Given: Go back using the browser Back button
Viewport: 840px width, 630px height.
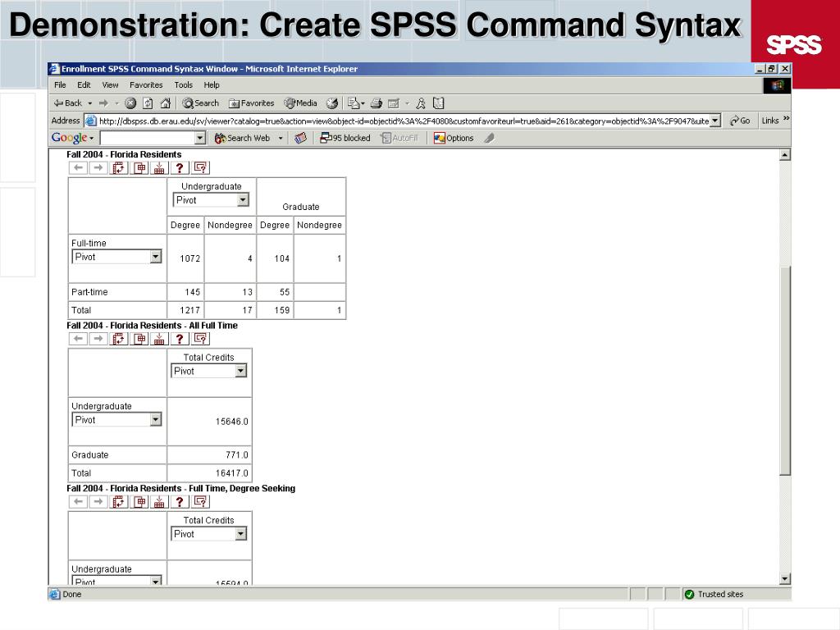Looking at the screenshot, I should click(68, 103).
